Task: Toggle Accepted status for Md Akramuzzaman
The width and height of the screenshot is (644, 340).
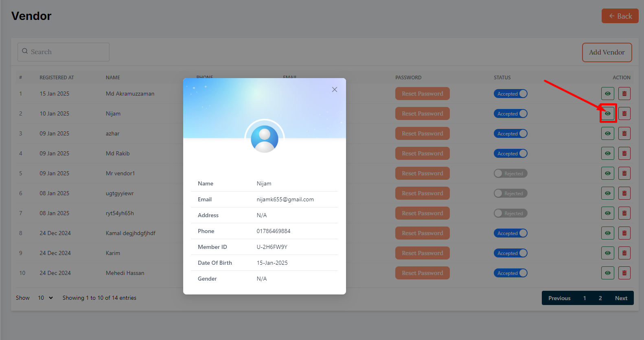Action: tap(510, 94)
